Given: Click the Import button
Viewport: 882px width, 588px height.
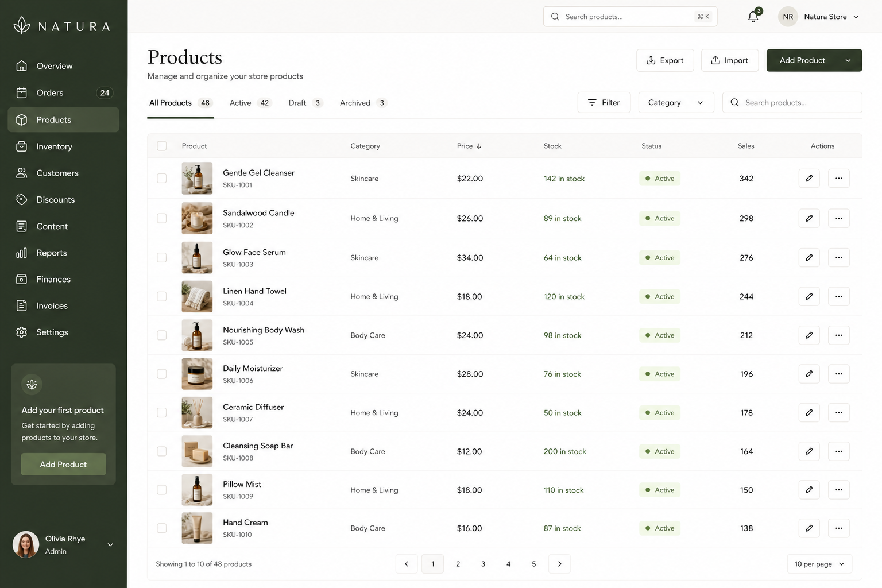Looking at the screenshot, I should [730, 60].
